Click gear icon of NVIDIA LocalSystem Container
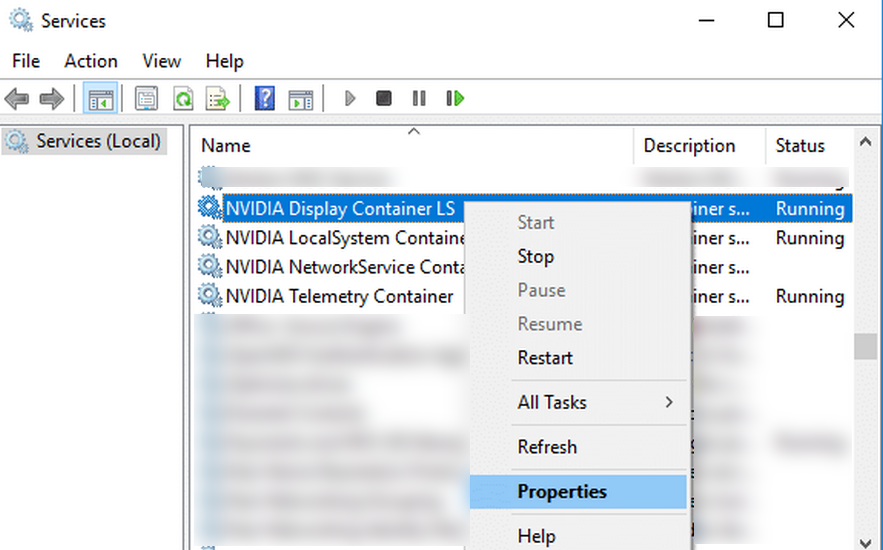The height and width of the screenshot is (550, 883). (x=210, y=238)
